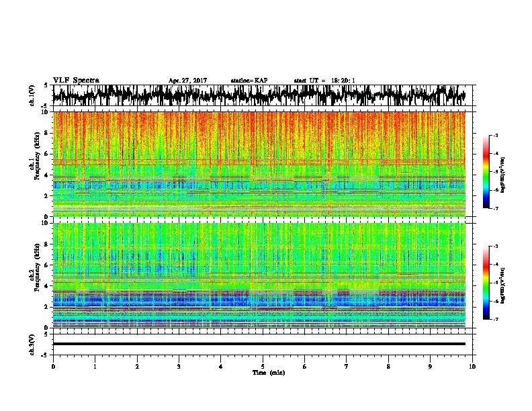This screenshot has width=532, height=411.
Task: Click the ch.1(V) waveform axis label
Action: click(x=32, y=95)
